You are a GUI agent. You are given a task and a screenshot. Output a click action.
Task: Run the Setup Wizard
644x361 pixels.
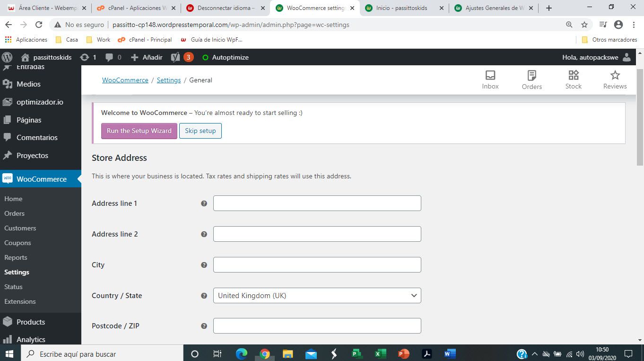[x=139, y=131]
